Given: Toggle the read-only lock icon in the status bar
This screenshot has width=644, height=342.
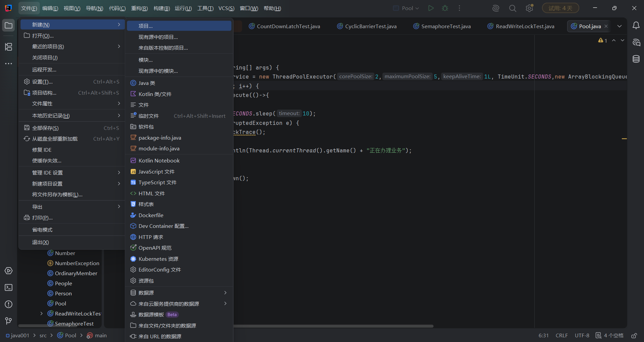Looking at the screenshot, I should tap(634, 335).
